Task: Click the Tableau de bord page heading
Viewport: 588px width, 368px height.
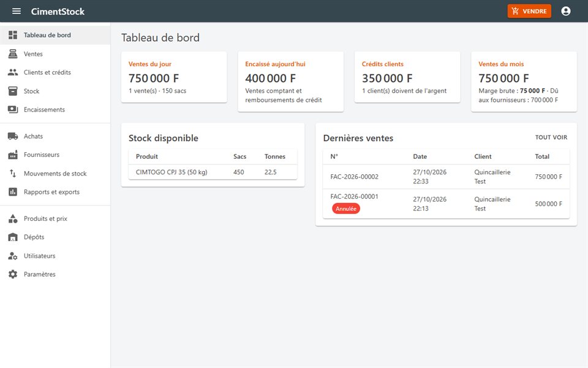Action: coord(160,37)
